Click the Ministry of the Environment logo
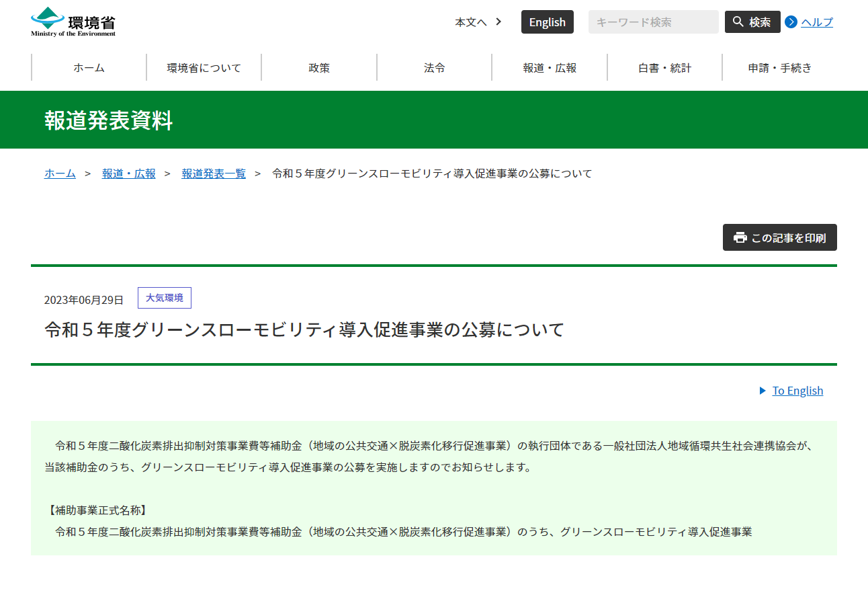The image size is (868, 591). pos(73,22)
